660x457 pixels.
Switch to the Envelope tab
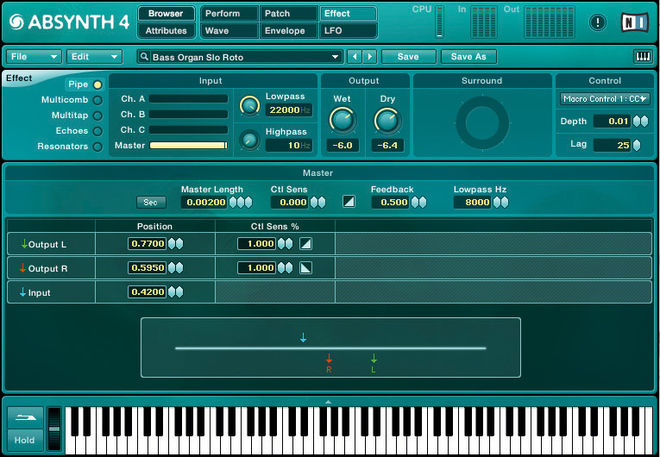[x=289, y=31]
